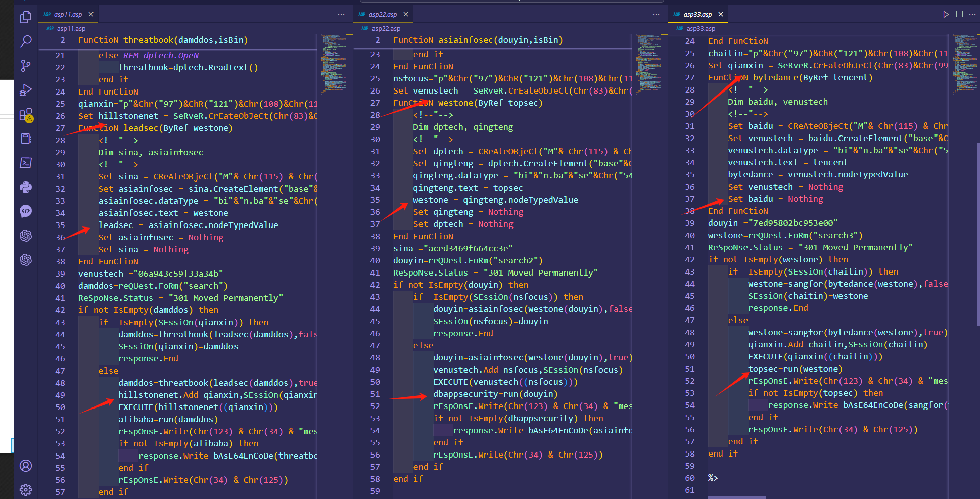Open the Explorer view in activity bar
Viewport: 980px width, 499px height.
point(26,18)
